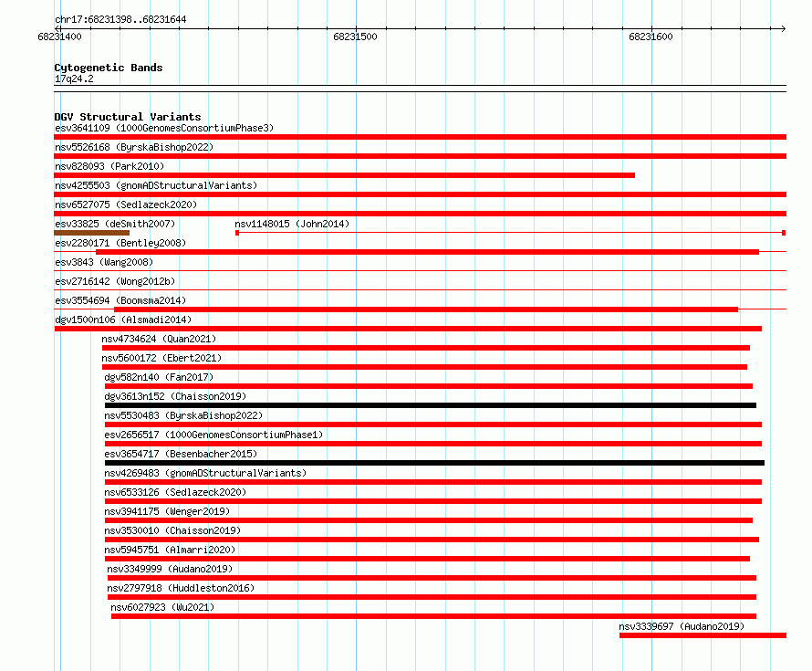Click nsv5945751 (Almarri2020) label
This screenshot has width=812, height=671.
point(170,550)
